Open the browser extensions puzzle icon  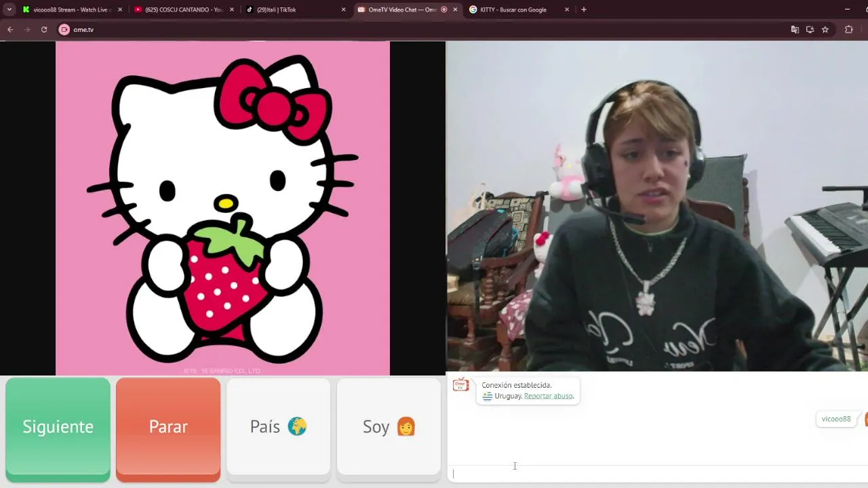click(848, 30)
